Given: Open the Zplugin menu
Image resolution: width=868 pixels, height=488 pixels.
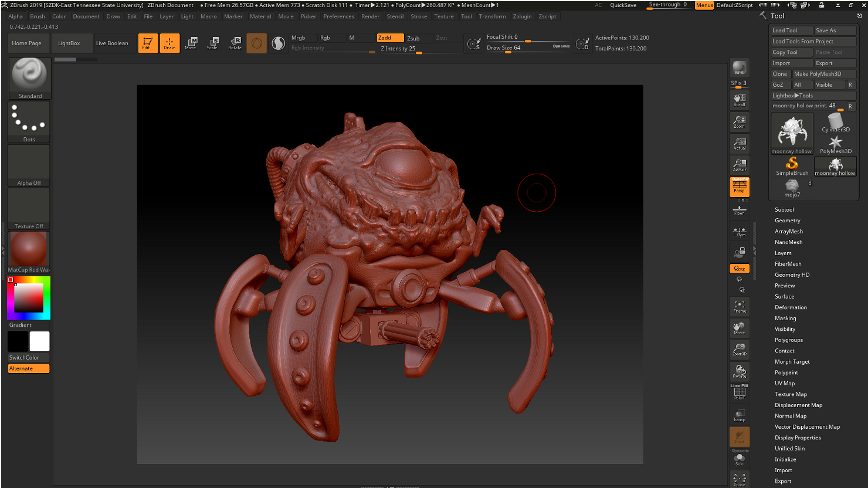Looking at the screenshot, I should point(521,16).
